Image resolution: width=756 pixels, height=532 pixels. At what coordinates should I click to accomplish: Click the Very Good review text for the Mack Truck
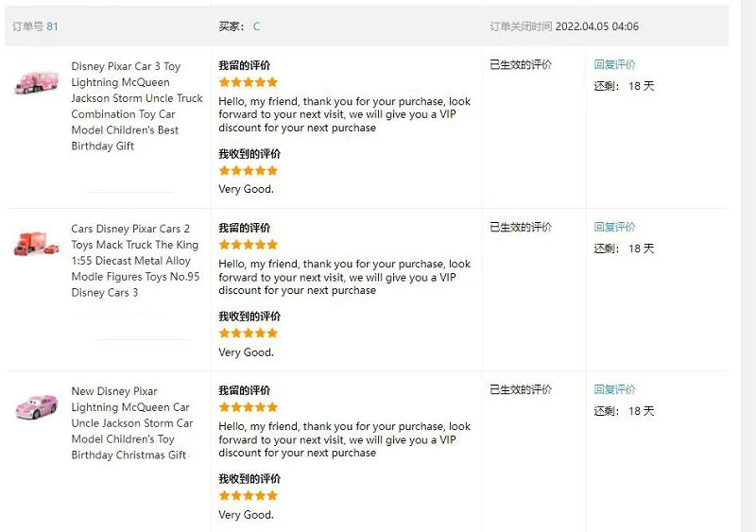(x=246, y=352)
